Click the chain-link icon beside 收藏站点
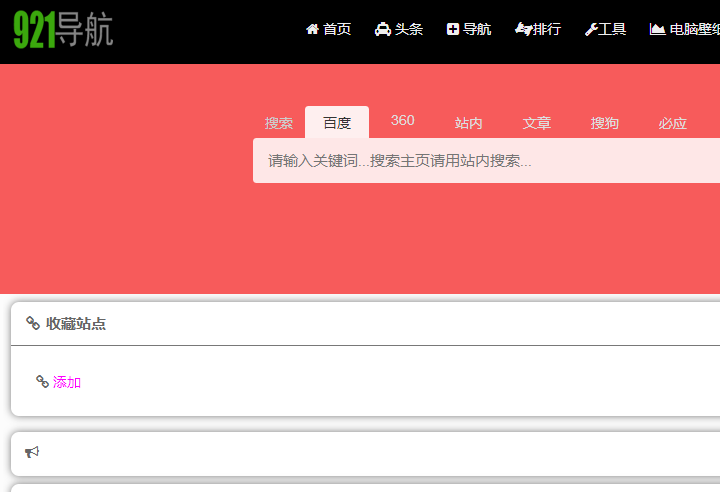 tap(33, 323)
